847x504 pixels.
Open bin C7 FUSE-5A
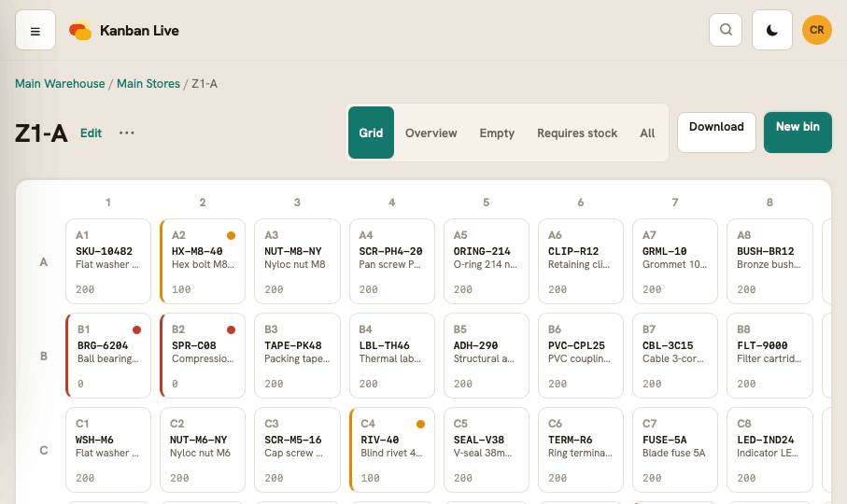pos(675,450)
